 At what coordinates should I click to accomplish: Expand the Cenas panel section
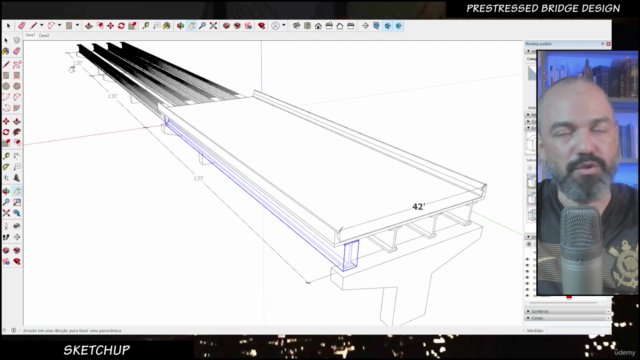coord(568,318)
